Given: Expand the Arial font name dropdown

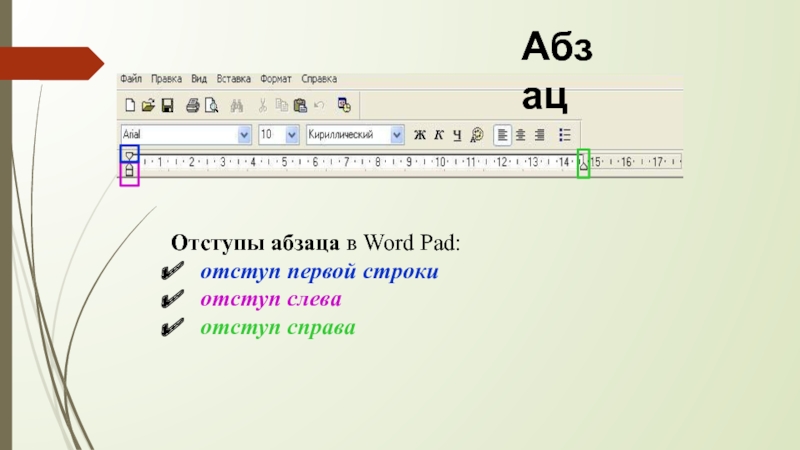Looking at the screenshot, I should click(x=244, y=134).
